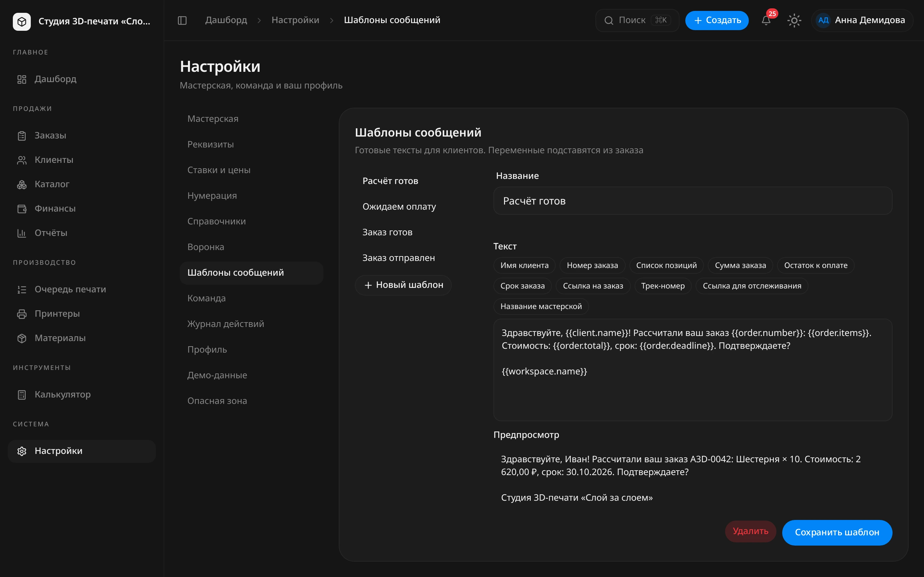Viewport: 924px width, 577px height.
Task: Focus the Название input field
Action: (693, 201)
